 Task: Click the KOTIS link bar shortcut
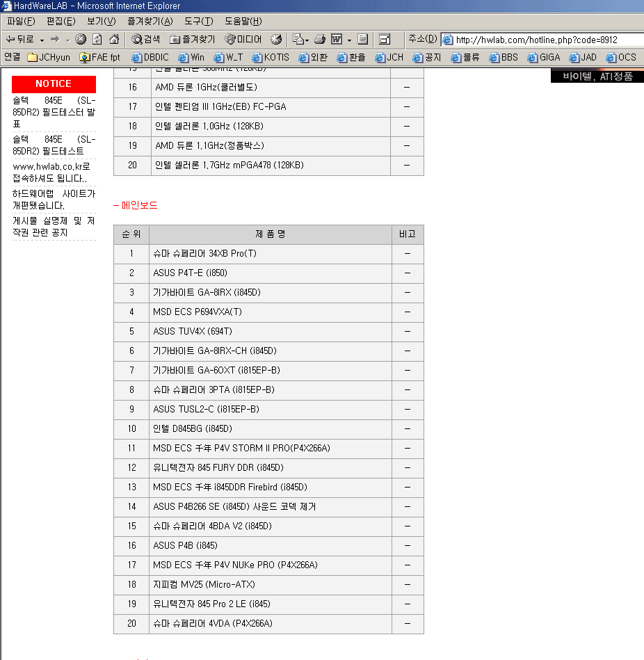[x=271, y=57]
